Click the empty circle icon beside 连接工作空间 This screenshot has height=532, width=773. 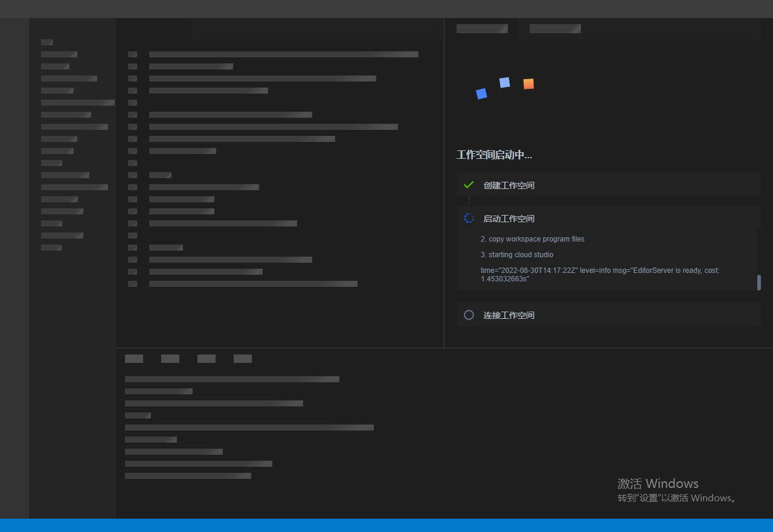coord(469,315)
